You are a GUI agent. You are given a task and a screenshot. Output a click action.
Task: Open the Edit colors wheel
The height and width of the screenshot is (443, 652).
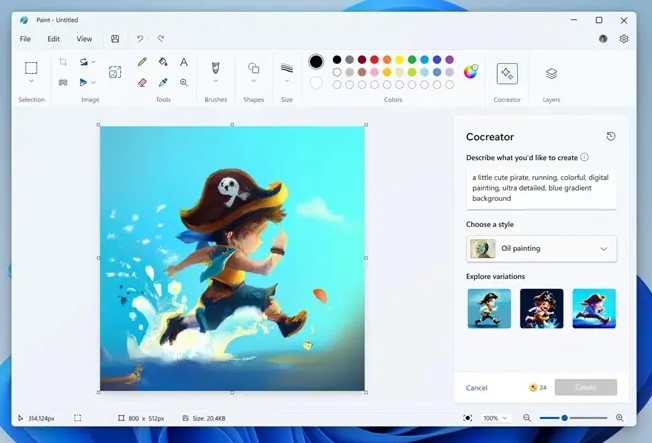tap(470, 72)
